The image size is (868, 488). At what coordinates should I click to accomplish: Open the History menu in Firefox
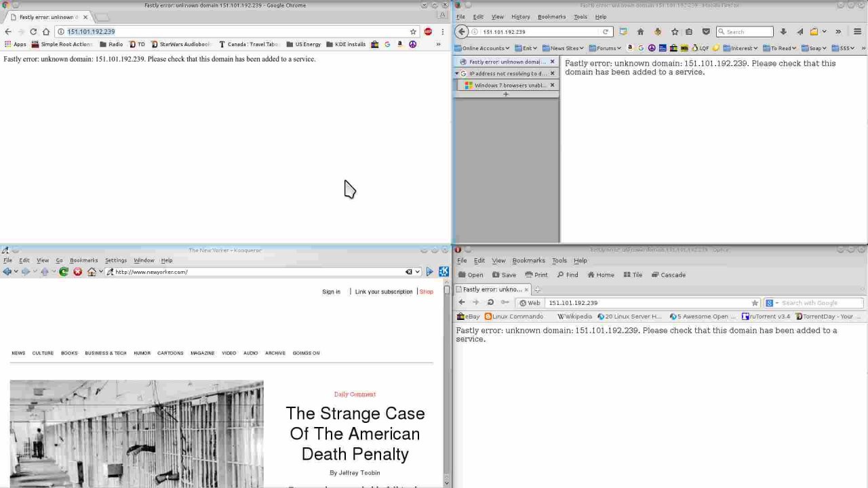coord(520,17)
